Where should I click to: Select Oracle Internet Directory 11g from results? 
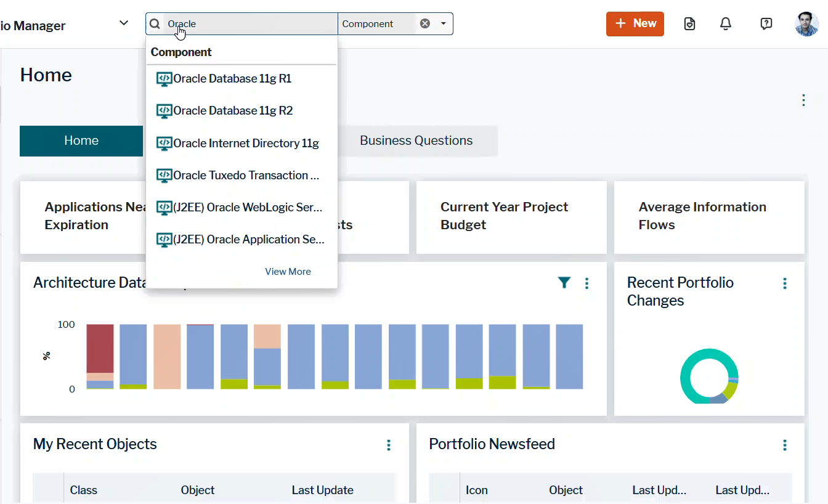[x=246, y=143]
